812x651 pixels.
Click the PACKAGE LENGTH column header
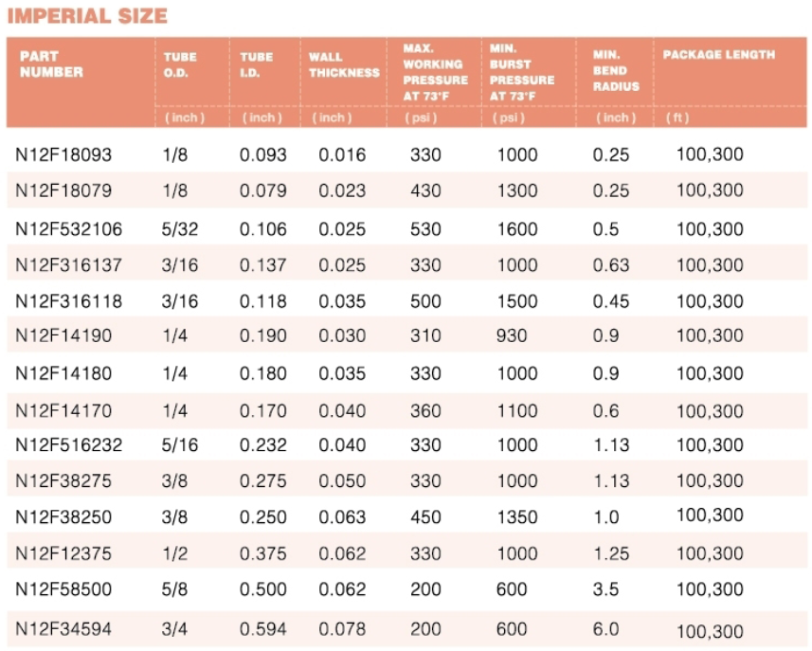[x=718, y=55]
